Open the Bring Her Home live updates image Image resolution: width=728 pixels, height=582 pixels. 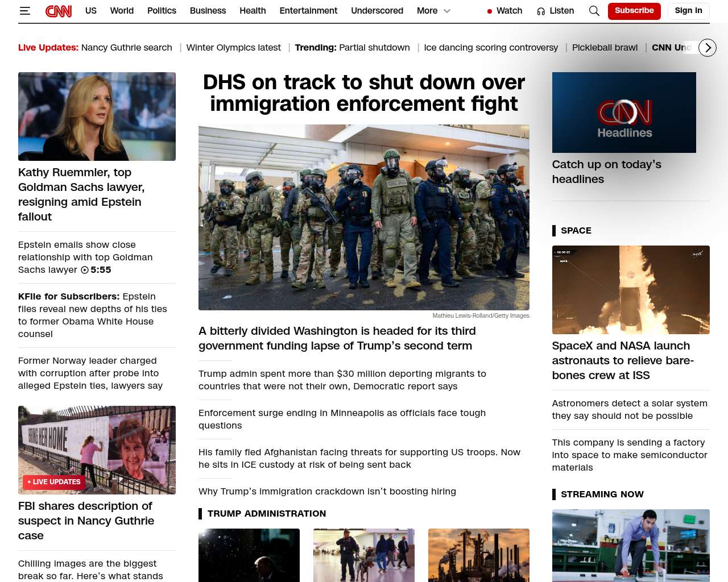[x=97, y=450]
